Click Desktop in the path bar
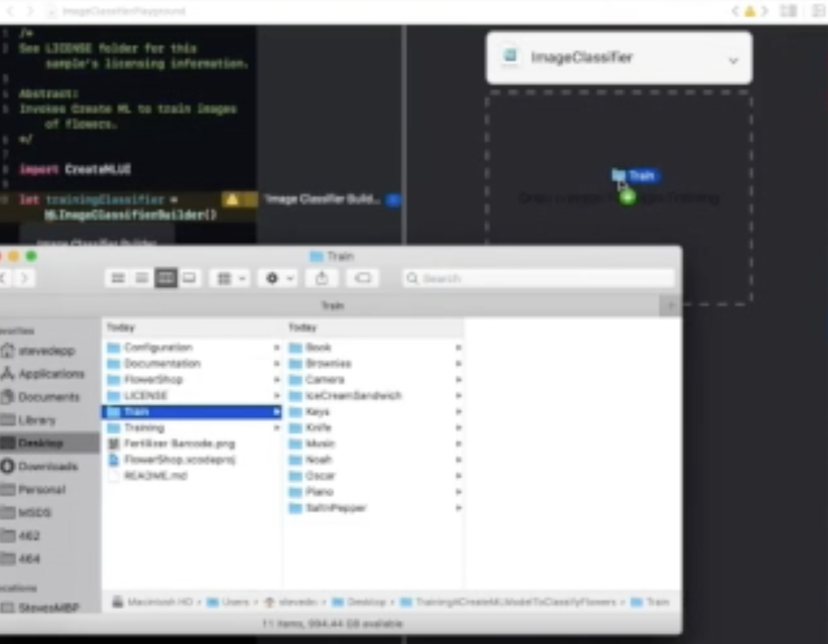 (x=359, y=602)
